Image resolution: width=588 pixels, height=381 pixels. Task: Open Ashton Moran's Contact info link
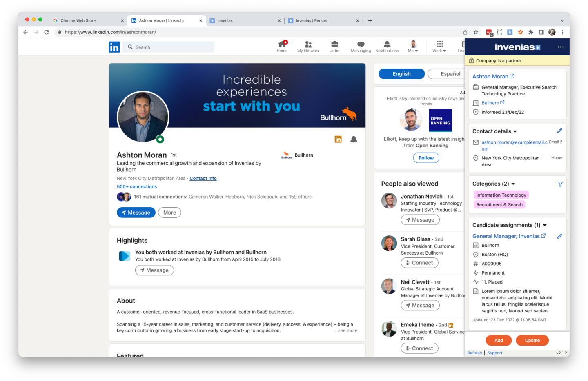[203, 178]
